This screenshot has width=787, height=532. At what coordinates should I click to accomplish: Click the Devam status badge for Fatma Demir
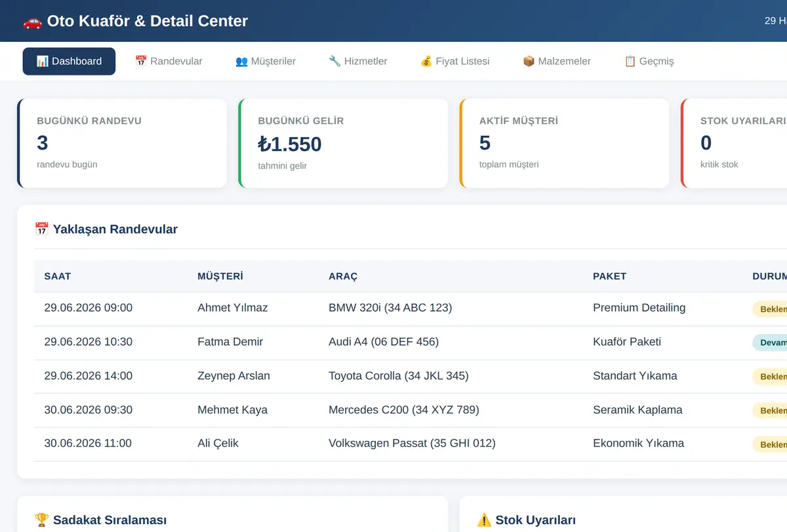pos(770,342)
